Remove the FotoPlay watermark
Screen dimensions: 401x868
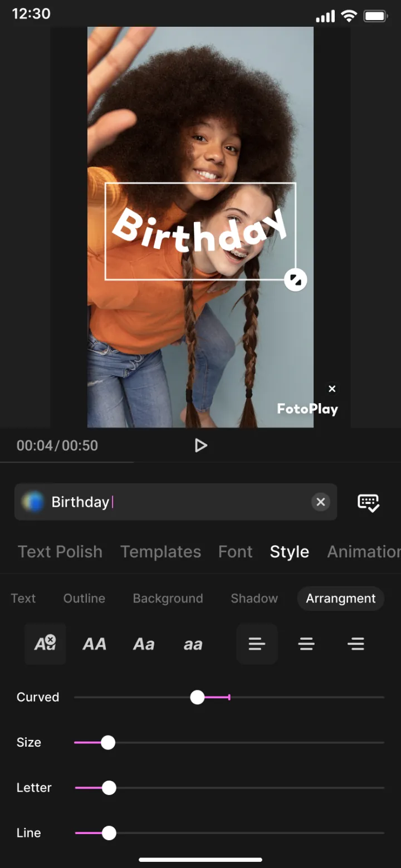(x=332, y=389)
